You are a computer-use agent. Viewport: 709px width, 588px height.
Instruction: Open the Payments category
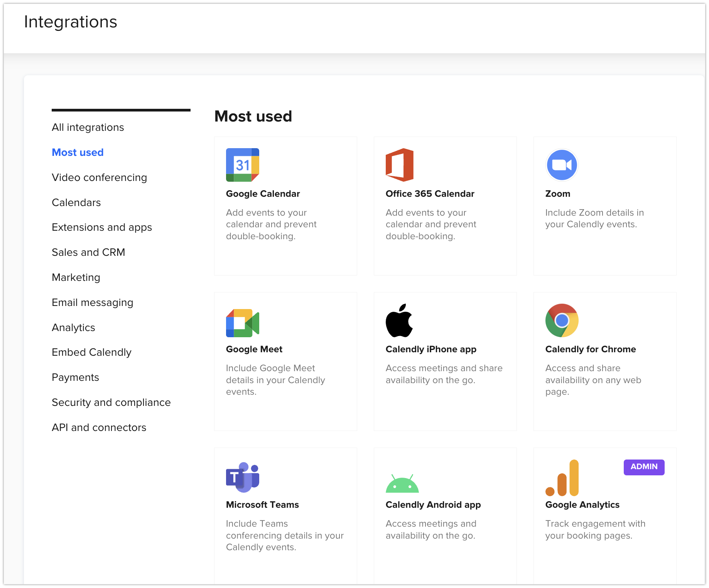pyautogui.click(x=76, y=377)
